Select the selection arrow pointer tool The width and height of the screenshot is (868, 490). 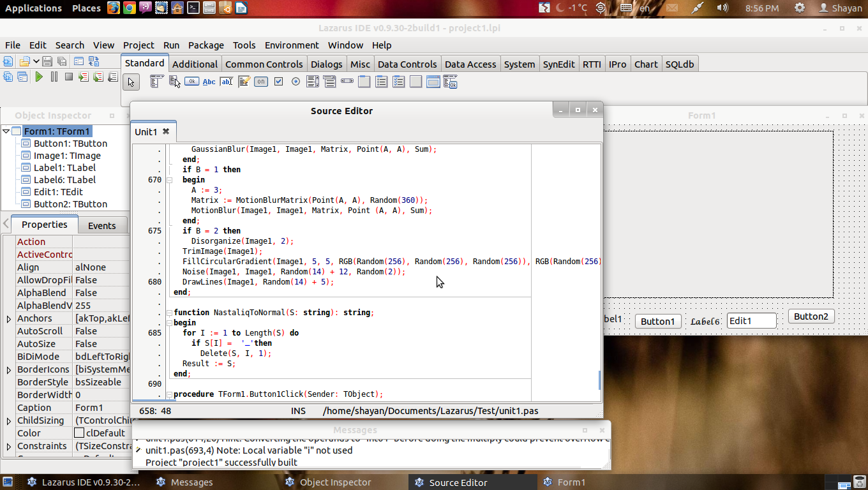pyautogui.click(x=131, y=82)
